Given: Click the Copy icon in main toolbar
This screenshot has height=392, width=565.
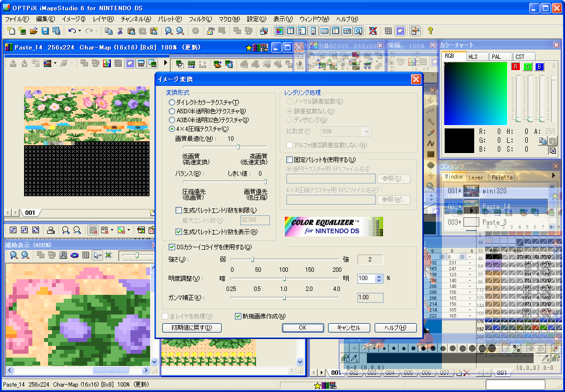Looking at the screenshot, I should pyautogui.click(x=108, y=31).
